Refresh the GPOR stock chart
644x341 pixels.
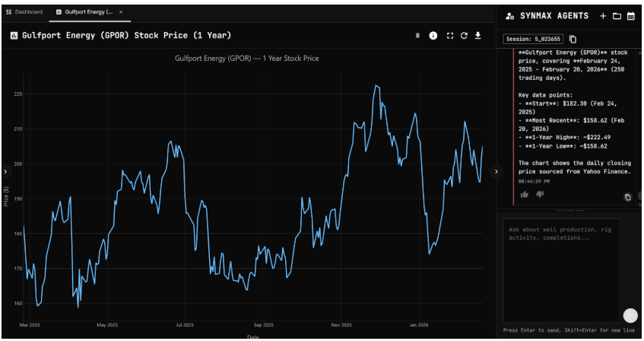pyautogui.click(x=464, y=36)
